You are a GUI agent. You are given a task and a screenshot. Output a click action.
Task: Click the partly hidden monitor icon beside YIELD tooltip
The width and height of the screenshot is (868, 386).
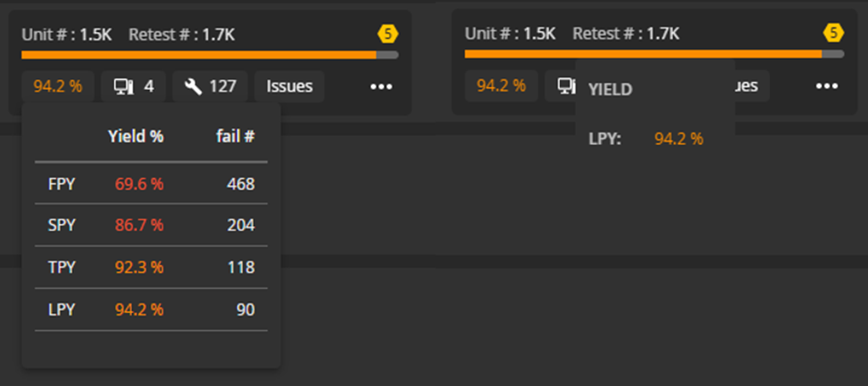(564, 85)
